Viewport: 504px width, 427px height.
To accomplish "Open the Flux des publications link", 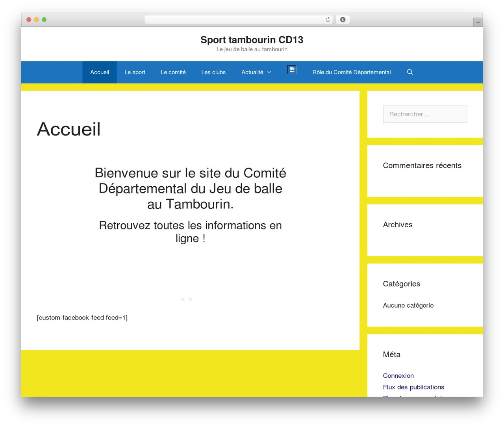I will tap(413, 387).
